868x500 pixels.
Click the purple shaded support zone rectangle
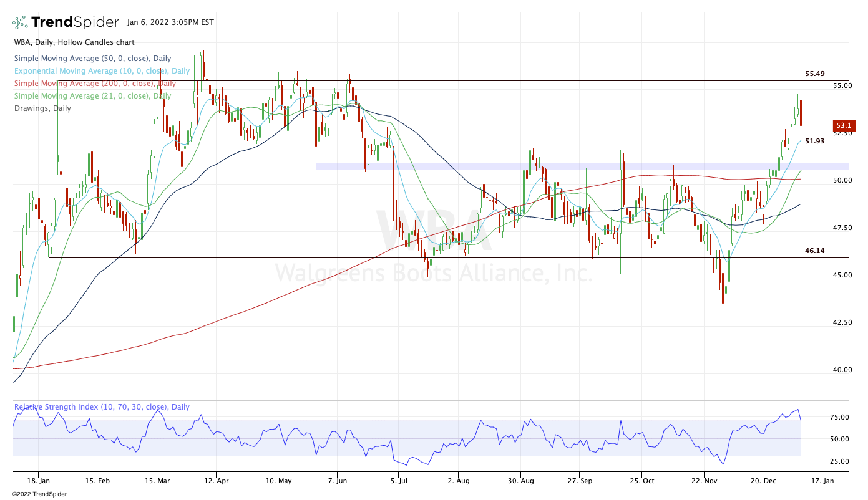[582, 166]
